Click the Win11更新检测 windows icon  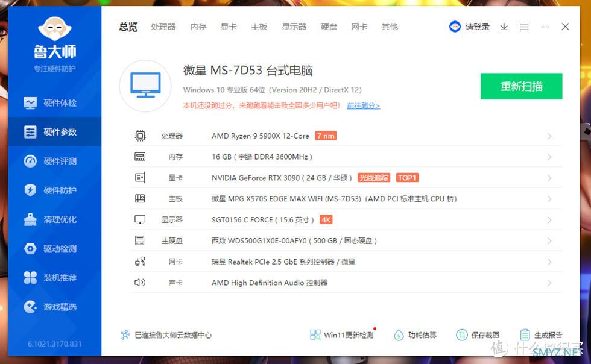point(315,335)
